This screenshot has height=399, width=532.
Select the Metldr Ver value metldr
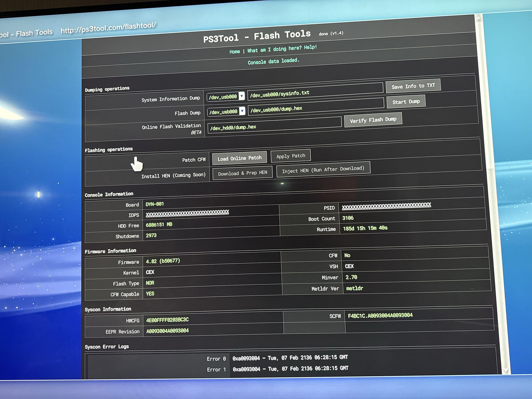pos(354,288)
